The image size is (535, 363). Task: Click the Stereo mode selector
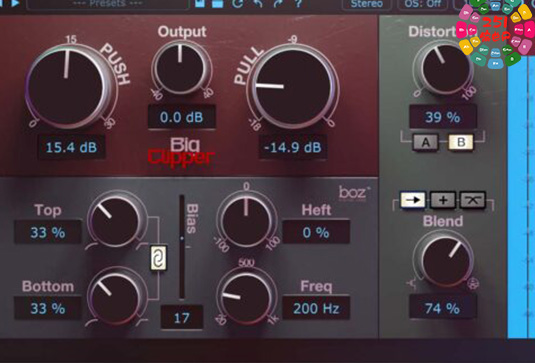point(367,4)
